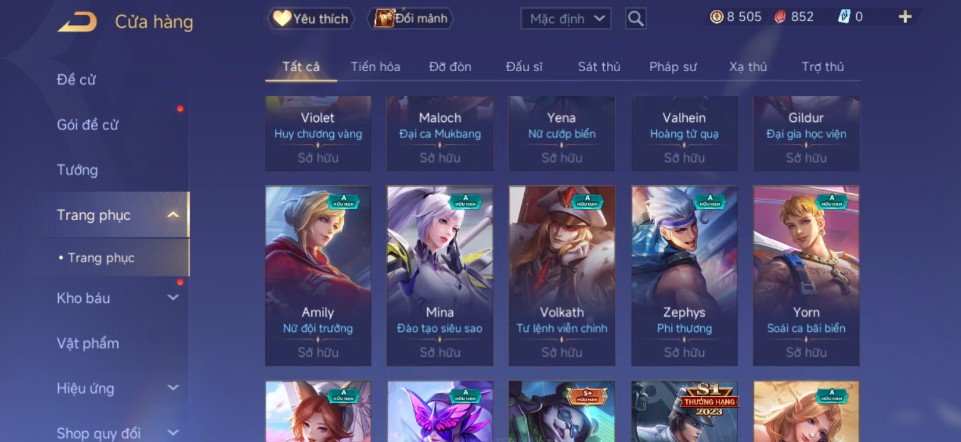Viewport: 961px width, 442px height.
Task: Click the red ruby currency icon
Action: 780,17
